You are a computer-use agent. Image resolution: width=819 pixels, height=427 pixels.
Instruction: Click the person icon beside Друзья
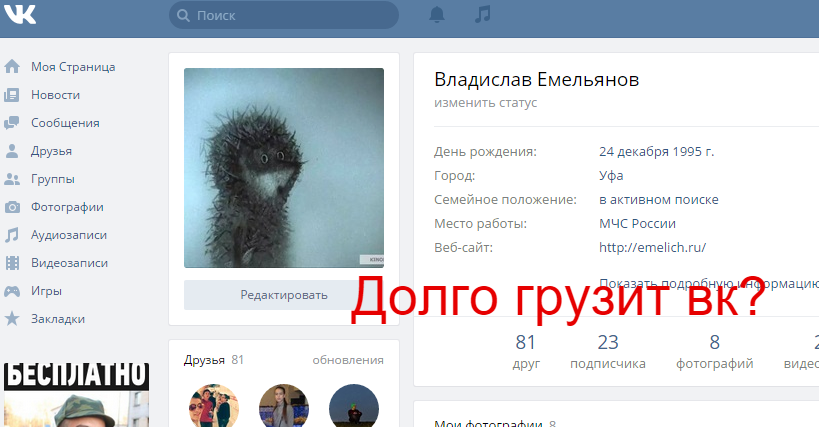coord(11,151)
